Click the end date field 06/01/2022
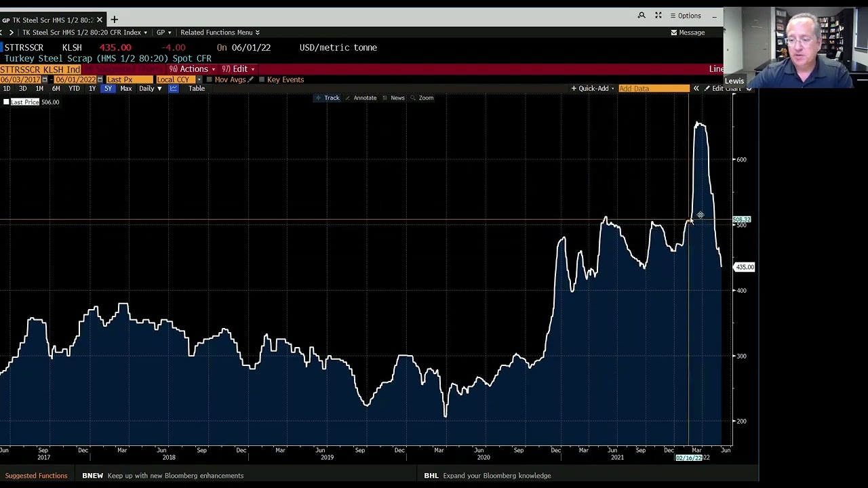The image size is (868, 488). pyautogui.click(x=76, y=80)
